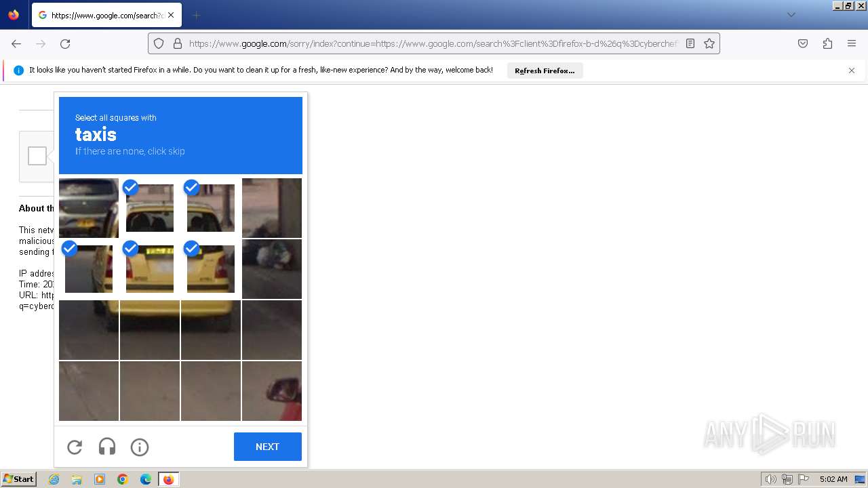This screenshot has width=868, height=488.
Task: Deselect the second tile in the top row
Action: pyautogui.click(x=150, y=208)
